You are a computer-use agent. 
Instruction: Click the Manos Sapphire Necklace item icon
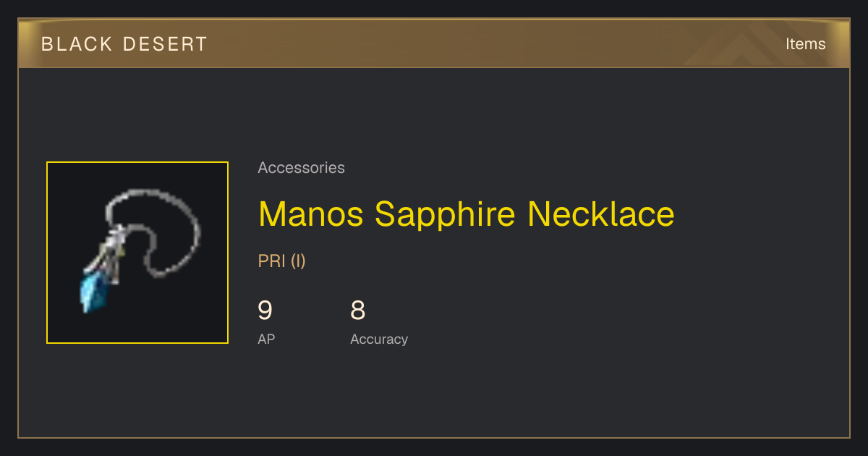[x=137, y=253]
